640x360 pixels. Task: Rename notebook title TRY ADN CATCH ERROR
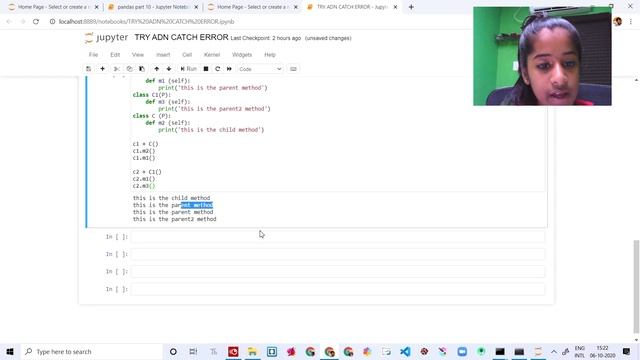coord(181,38)
